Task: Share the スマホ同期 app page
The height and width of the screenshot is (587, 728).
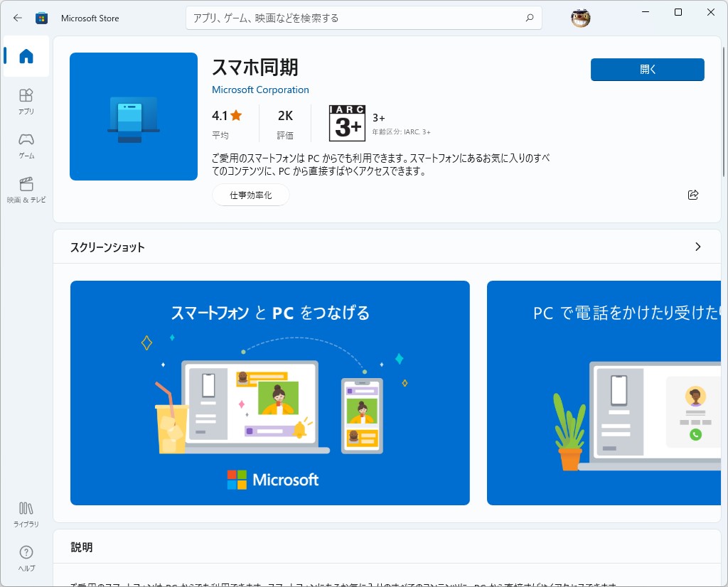Action: [693, 194]
